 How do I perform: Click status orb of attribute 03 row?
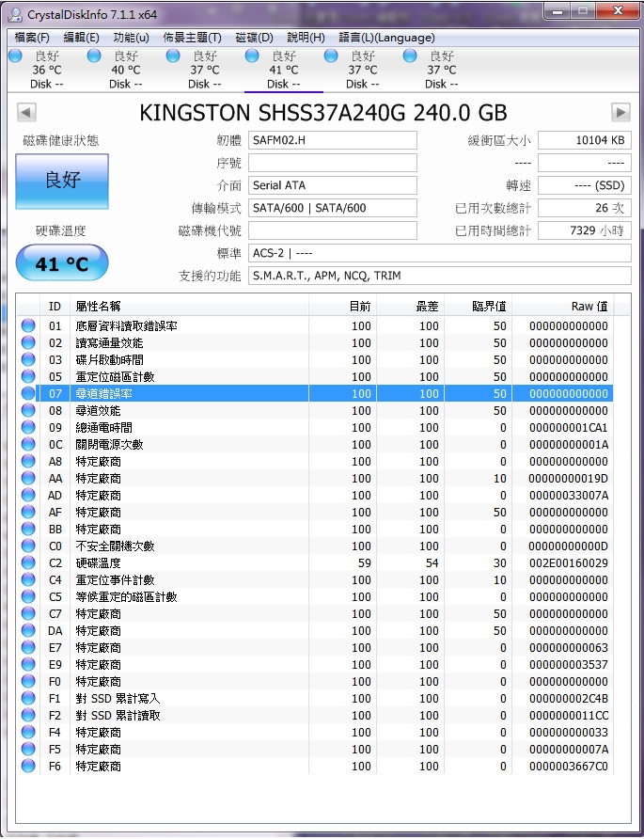pyautogui.click(x=28, y=359)
